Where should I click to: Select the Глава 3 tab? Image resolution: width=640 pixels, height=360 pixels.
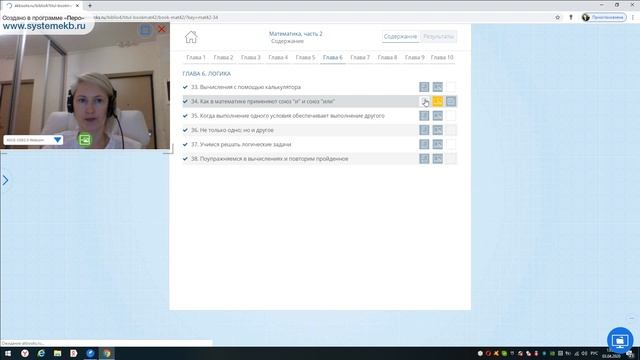pyautogui.click(x=251, y=58)
